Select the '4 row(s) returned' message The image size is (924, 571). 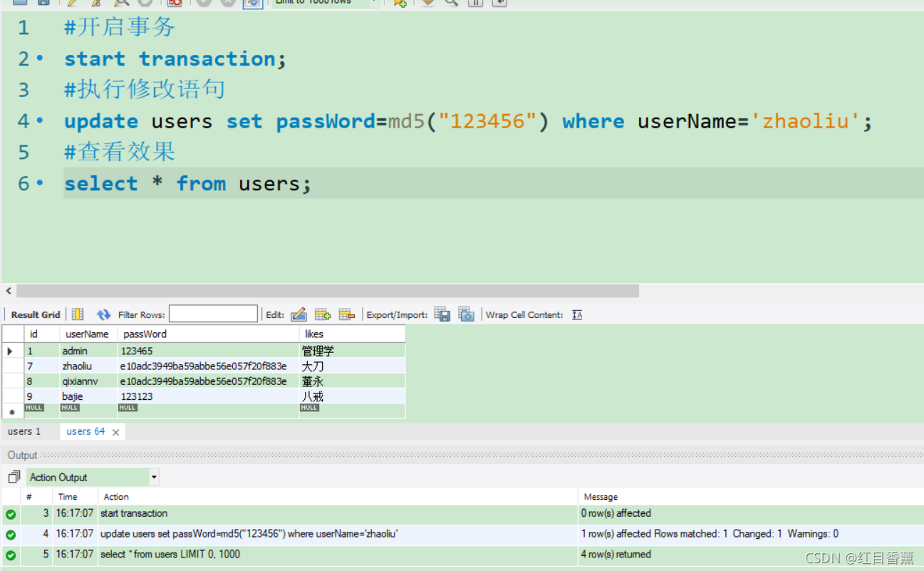coord(616,554)
